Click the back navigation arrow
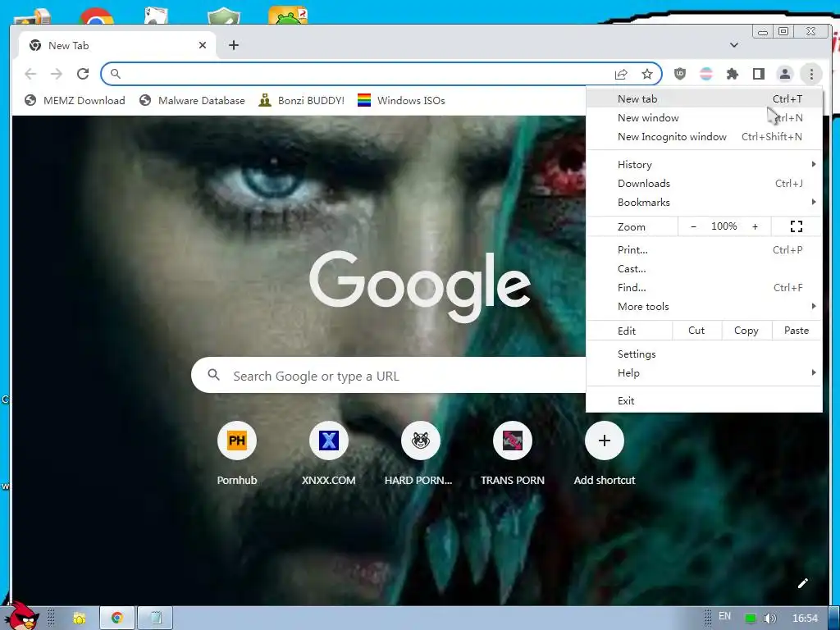 coord(30,74)
